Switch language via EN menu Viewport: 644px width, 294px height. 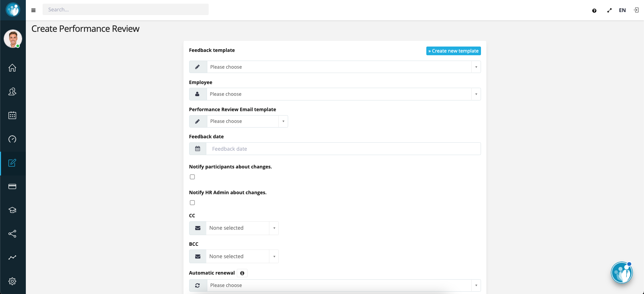click(x=622, y=10)
